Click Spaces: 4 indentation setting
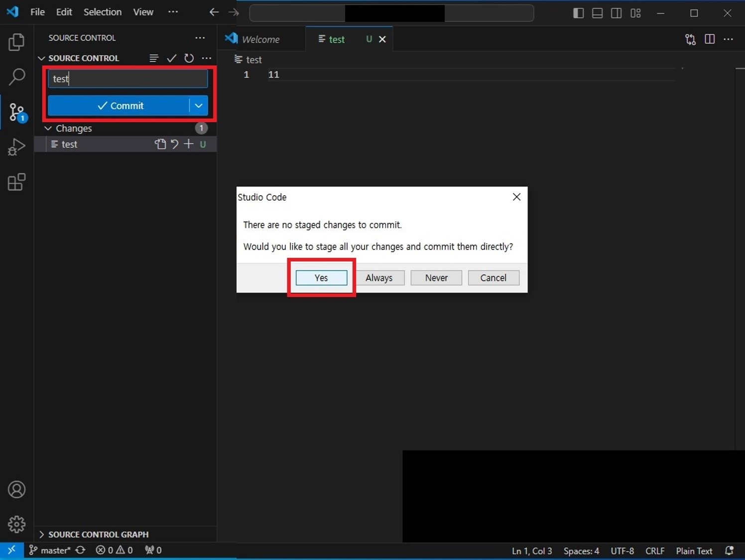The image size is (745, 560). [x=581, y=551]
